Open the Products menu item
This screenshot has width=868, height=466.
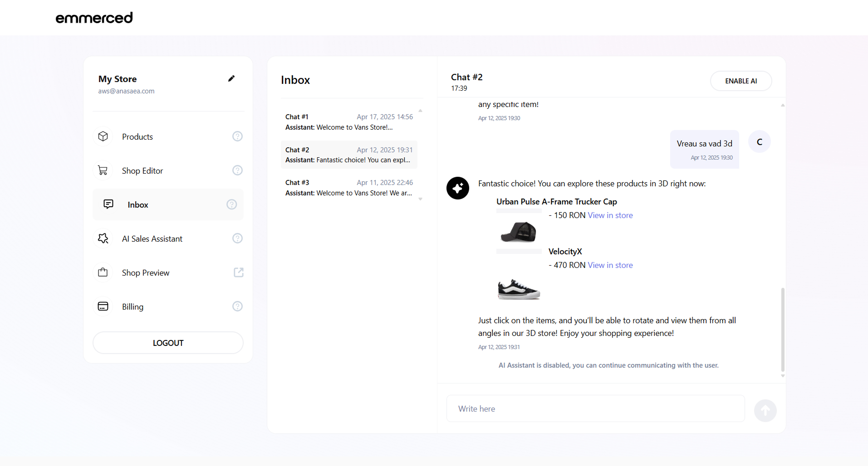coord(137,137)
